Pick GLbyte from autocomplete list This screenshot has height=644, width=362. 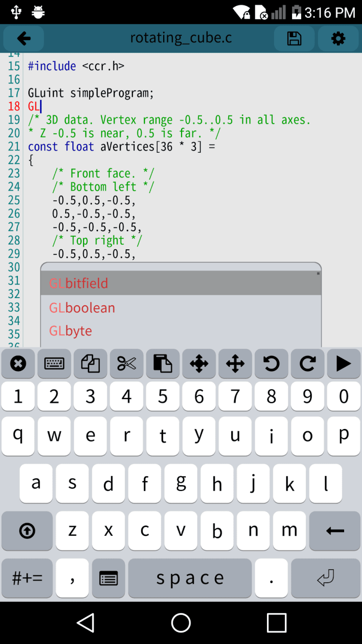pyautogui.click(x=181, y=331)
